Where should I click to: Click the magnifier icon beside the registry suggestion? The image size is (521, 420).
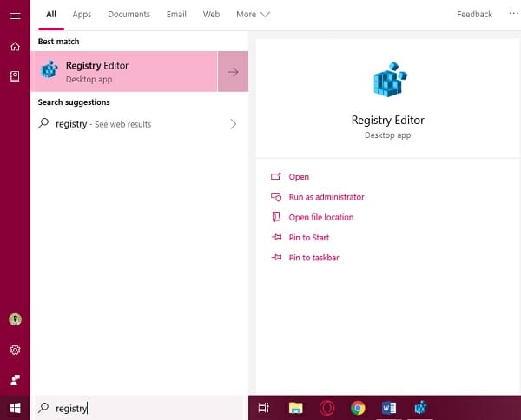pos(43,123)
